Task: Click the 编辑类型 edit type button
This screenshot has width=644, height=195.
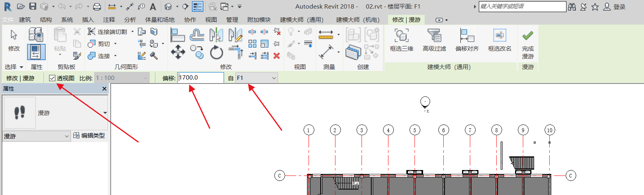Action: pyautogui.click(x=89, y=136)
